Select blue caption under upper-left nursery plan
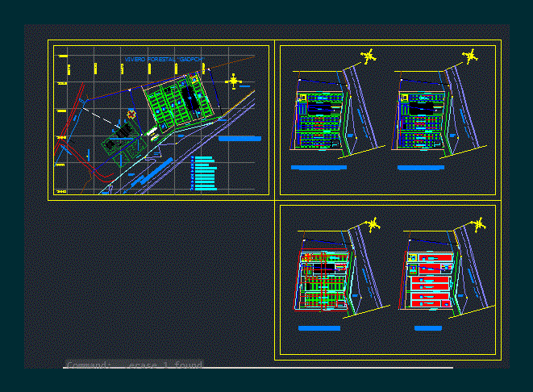 pos(319,167)
